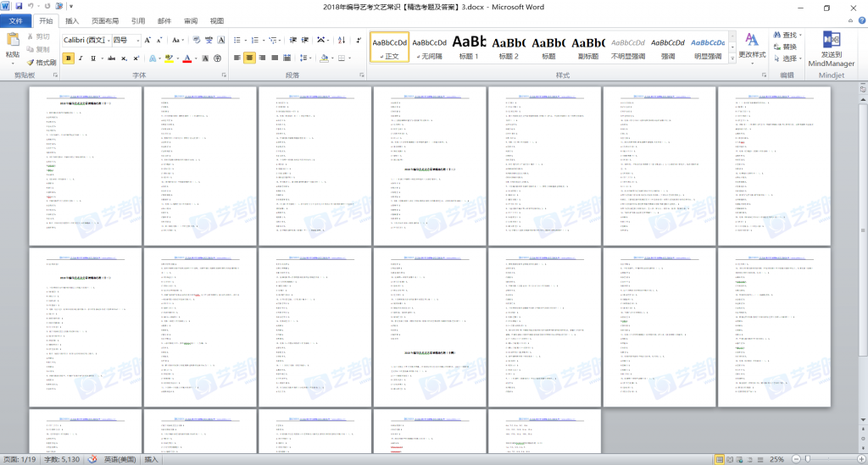Click the Format Painter (格式刷) tool
868x465 pixels.
pos(42,62)
